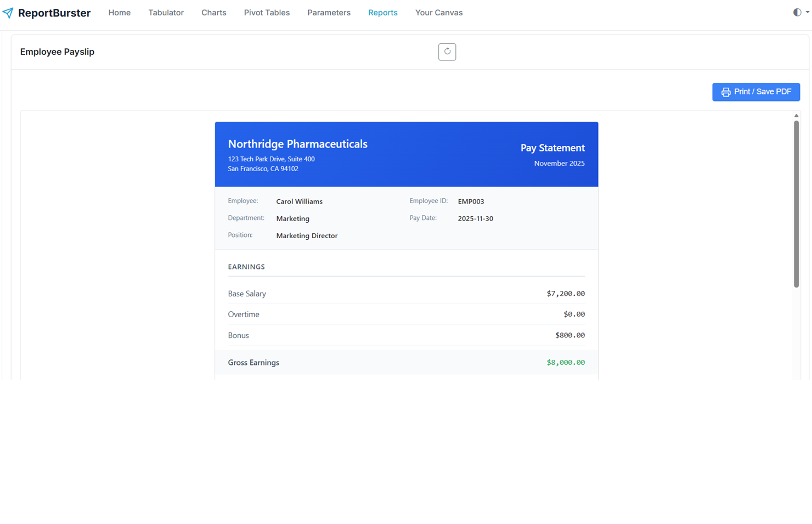Open the Home page

[x=119, y=13]
